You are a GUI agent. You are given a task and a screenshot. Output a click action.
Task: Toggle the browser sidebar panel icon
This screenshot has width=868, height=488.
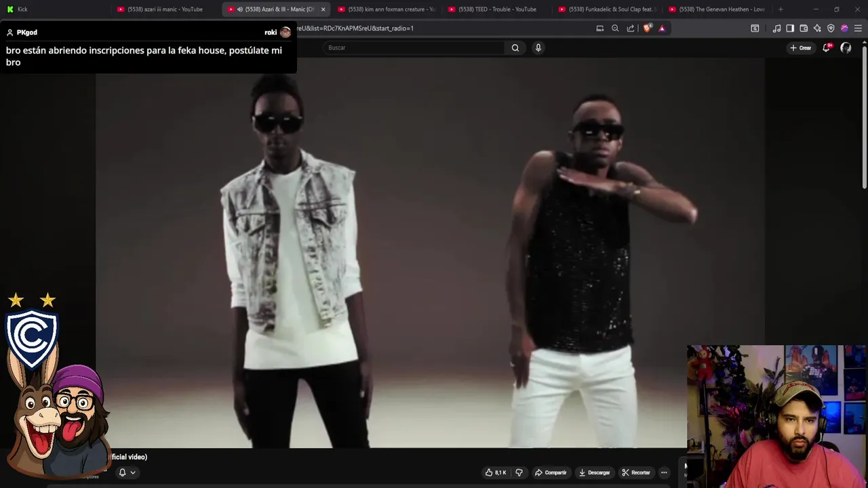[790, 28]
